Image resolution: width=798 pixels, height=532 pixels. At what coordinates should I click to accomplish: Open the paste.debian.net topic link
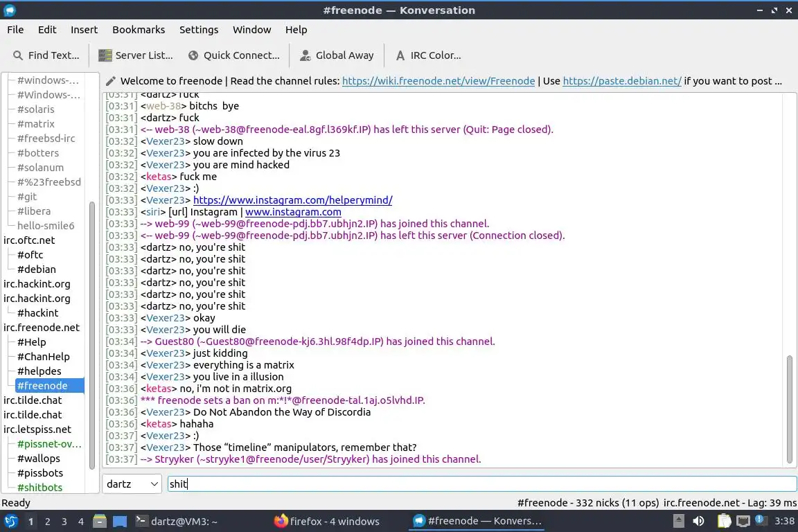click(622, 81)
